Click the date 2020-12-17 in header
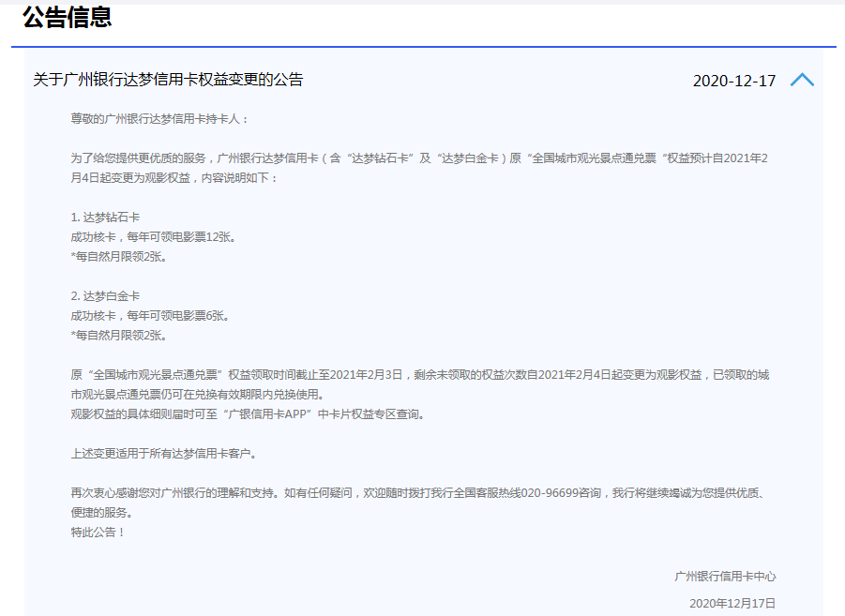 coord(734,81)
